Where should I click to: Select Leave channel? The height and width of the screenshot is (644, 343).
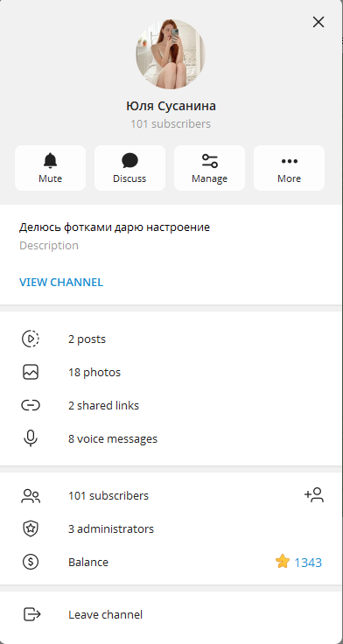(171, 615)
